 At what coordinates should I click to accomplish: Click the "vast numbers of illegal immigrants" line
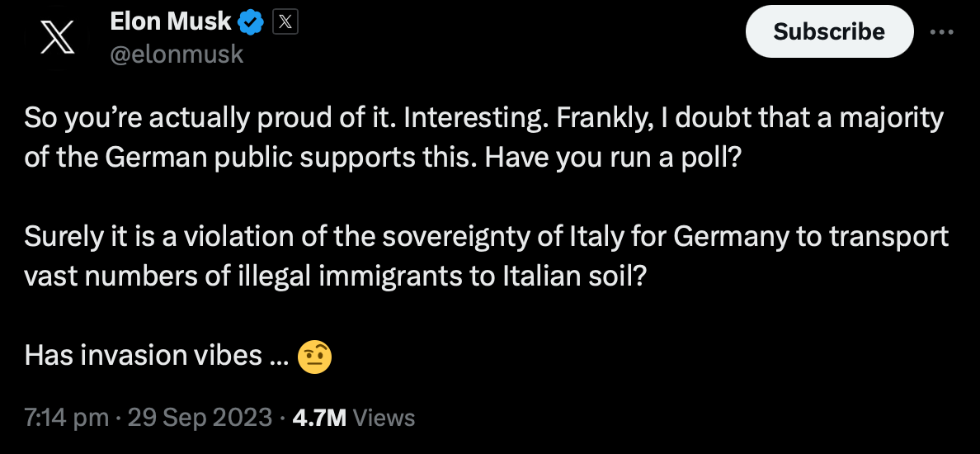[x=334, y=277]
